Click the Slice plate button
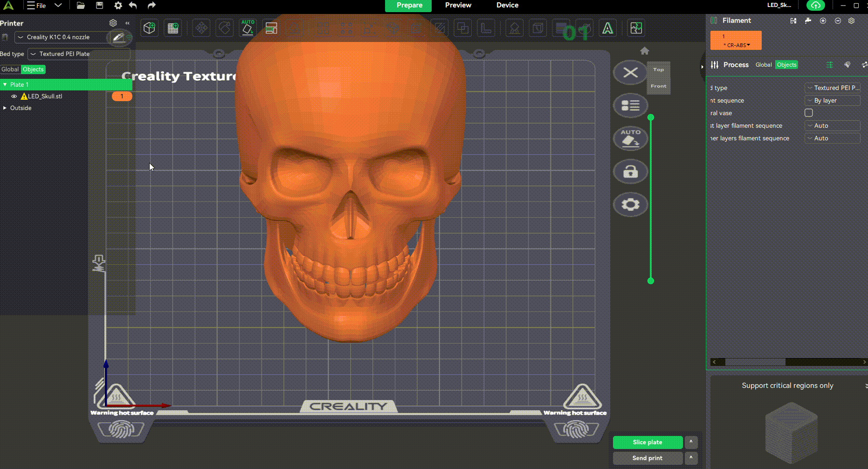The height and width of the screenshot is (469, 868). pyautogui.click(x=648, y=442)
